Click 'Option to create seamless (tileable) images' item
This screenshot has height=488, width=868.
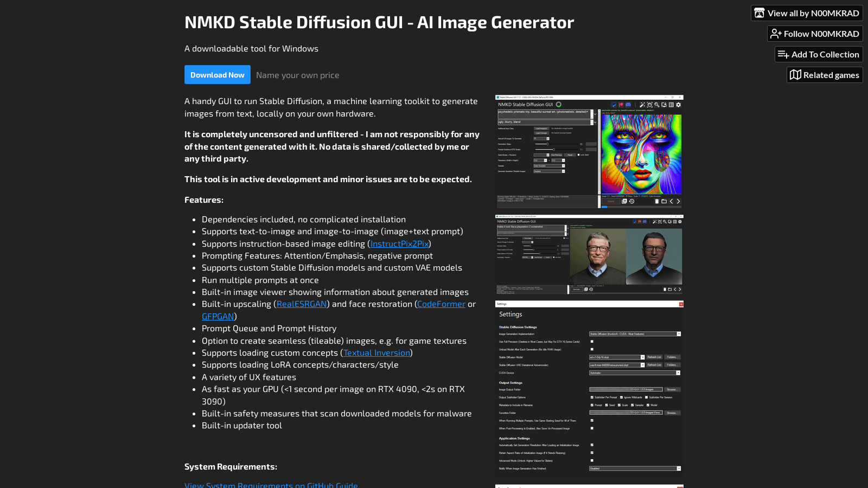coord(334,341)
